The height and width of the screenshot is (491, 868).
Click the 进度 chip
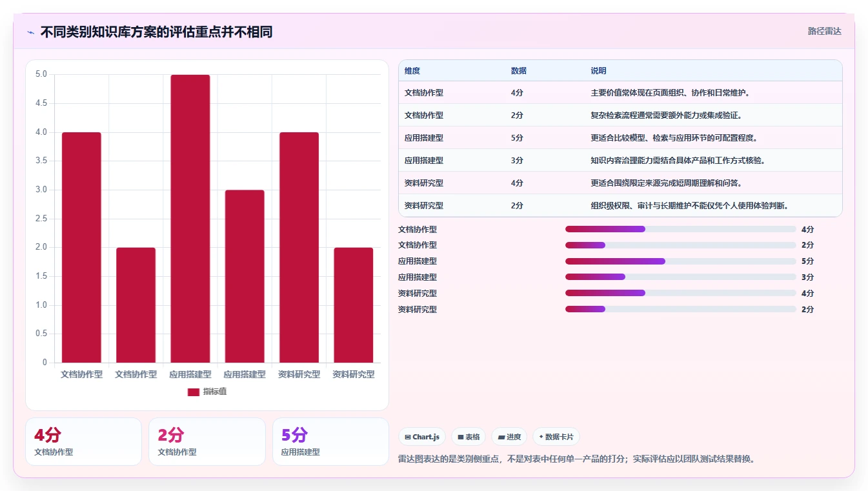pyautogui.click(x=509, y=437)
